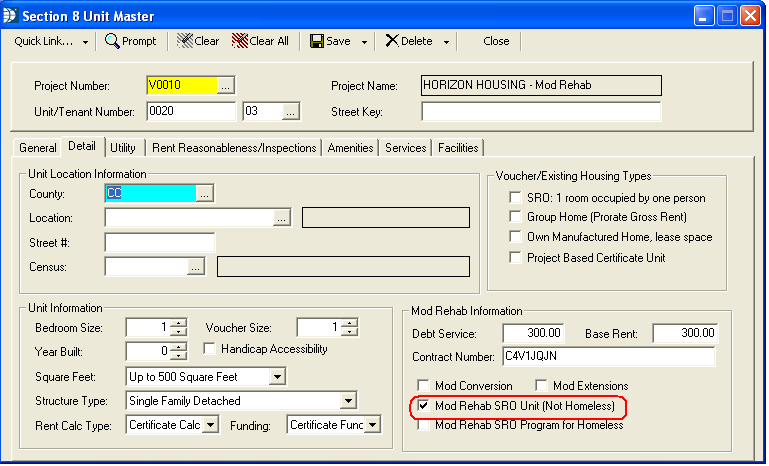Switch to the General tab
Image resolution: width=769 pixels, height=466 pixels.
(37, 148)
